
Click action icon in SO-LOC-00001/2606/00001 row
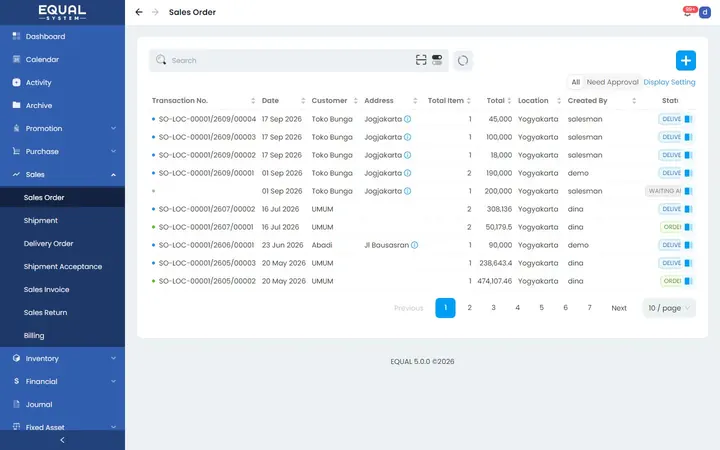click(688, 245)
